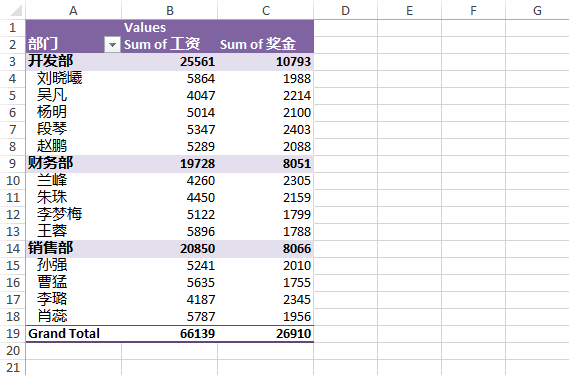The image size is (569, 375).
Task: Select the name cell 王蓉
Action: (x=52, y=231)
